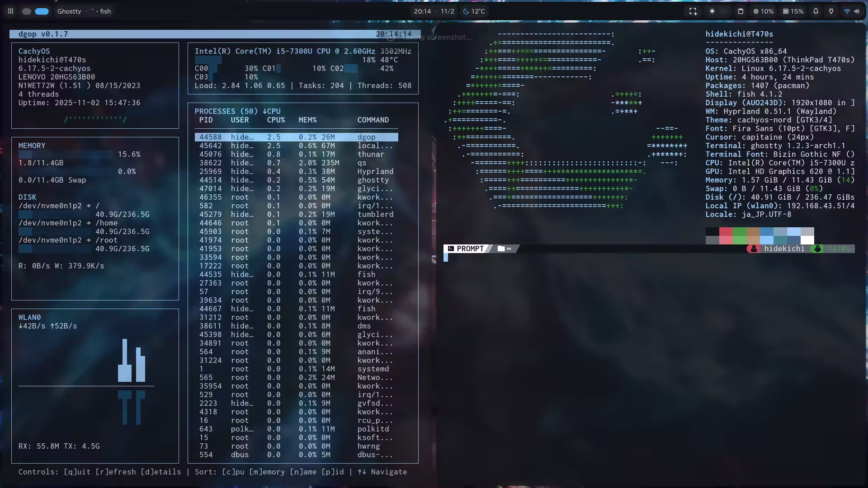Click the CPU usage 10% indicator
This screenshot has width=868, height=488.
tap(764, 11)
